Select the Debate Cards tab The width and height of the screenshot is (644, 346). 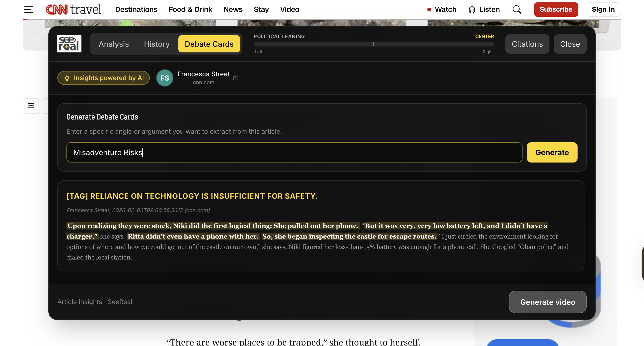click(209, 44)
